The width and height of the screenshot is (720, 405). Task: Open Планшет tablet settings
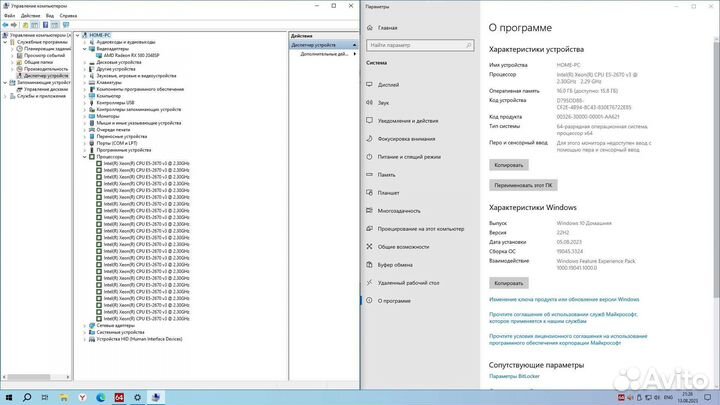coord(388,193)
